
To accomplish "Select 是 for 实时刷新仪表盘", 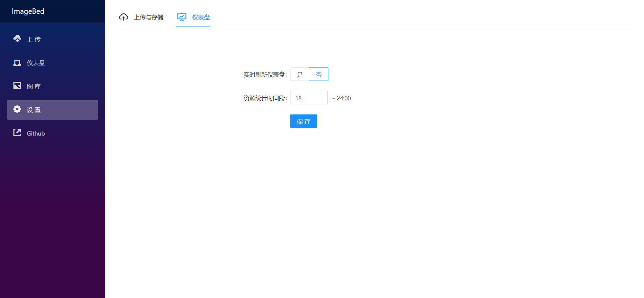I will coord(300,74).
